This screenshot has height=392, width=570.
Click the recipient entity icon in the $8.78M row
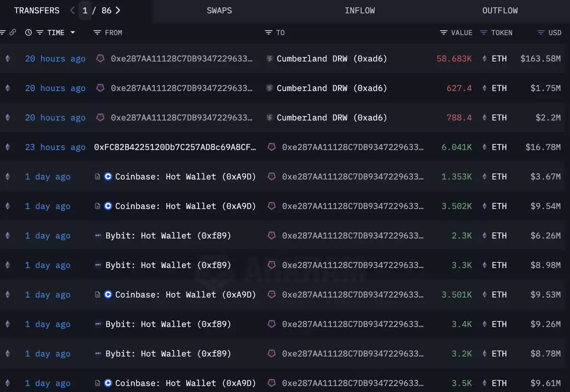[272, 354]
